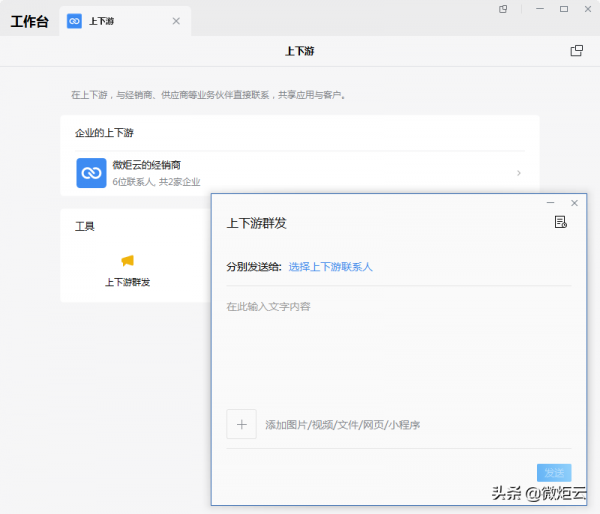Click the 上下游群发 dialog title
Screen dimensions: 600x514
tap(256, 223)
